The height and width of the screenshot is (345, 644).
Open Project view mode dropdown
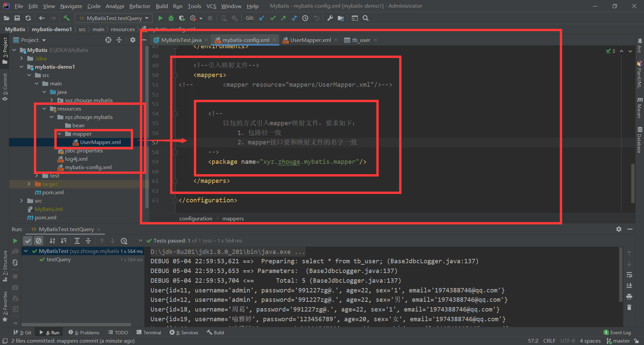44,40
